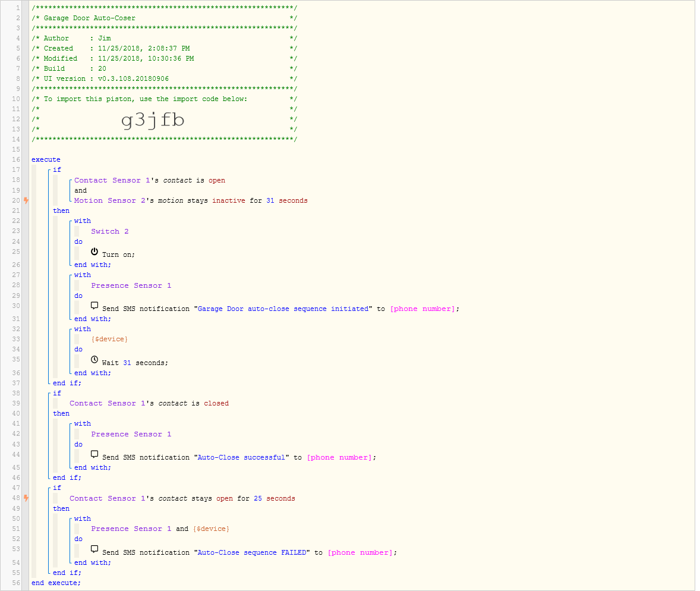Select the first if statement on line 17
The image size is (700, 591).
(57, 170)
